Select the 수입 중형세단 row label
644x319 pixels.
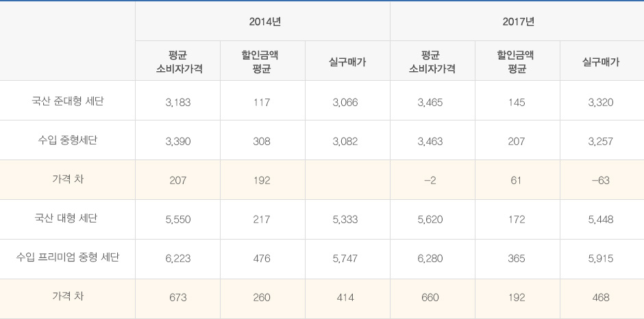[68, 141]
